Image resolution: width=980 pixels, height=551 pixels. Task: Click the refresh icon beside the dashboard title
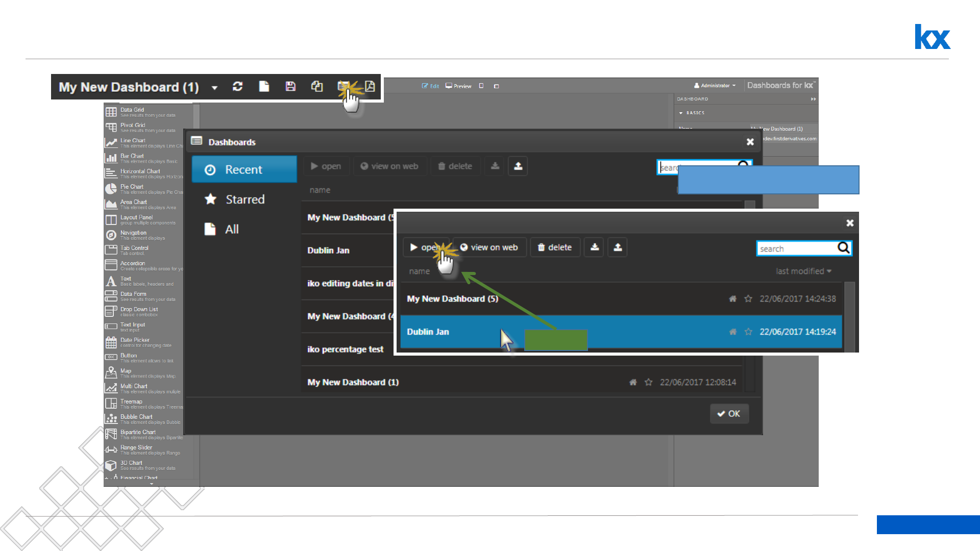coord(237,87)
